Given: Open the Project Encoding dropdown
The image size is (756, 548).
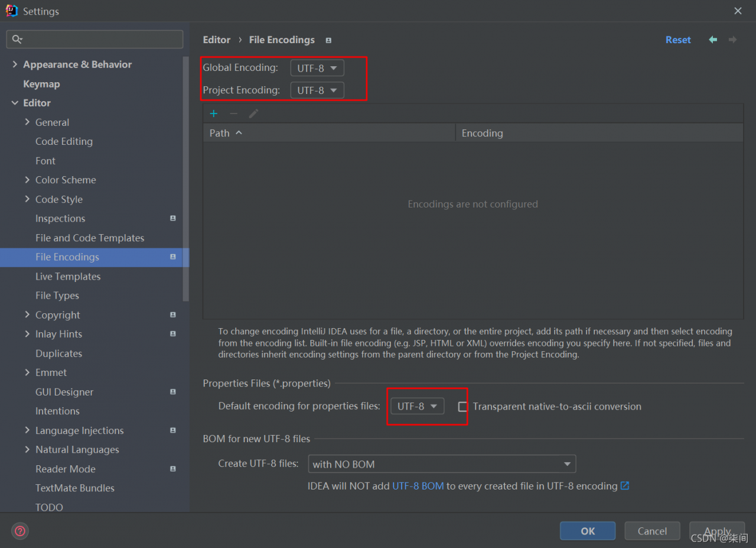Looking at the screenshot, I should tap(317, 90).
